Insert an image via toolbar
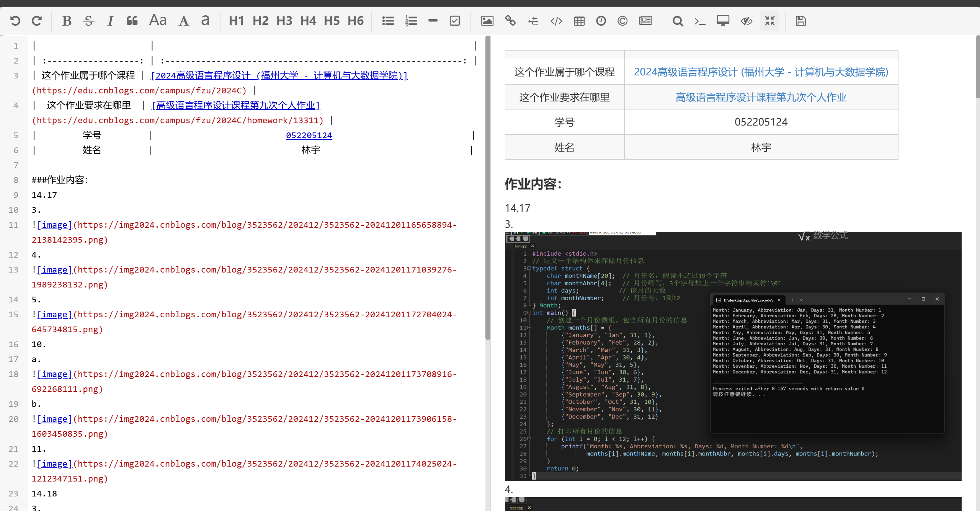Image resolution: width=980 pixels, height=511 pixels. click(487, 21)
